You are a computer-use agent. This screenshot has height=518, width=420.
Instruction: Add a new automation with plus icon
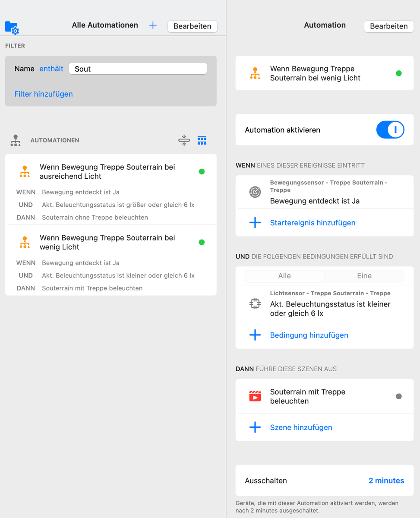[153, 25]
